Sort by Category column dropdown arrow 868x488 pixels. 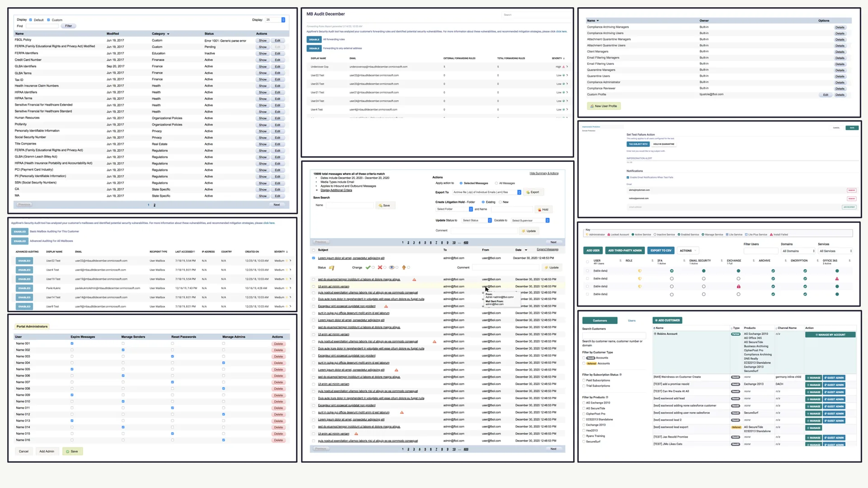168,34
